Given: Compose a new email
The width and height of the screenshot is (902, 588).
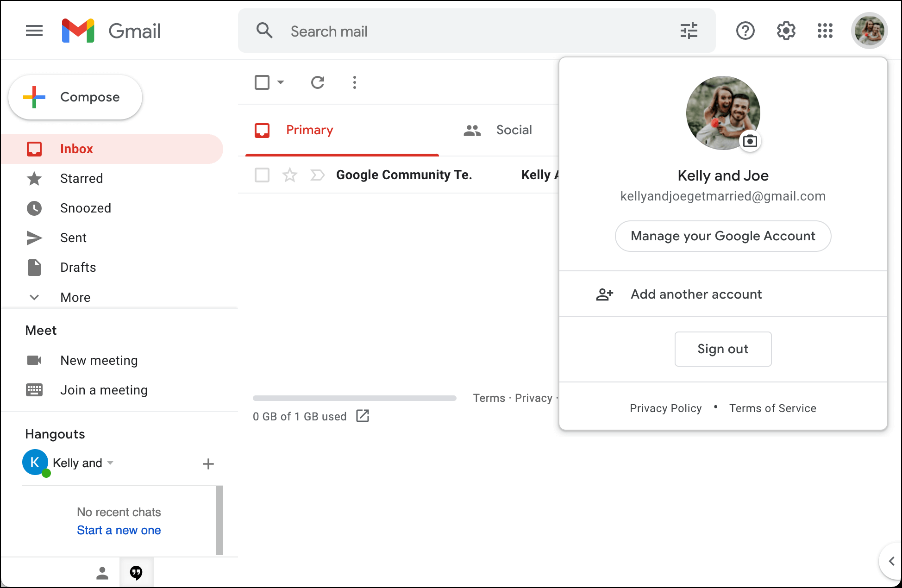Looking at the screenshot, I should 75,97.
